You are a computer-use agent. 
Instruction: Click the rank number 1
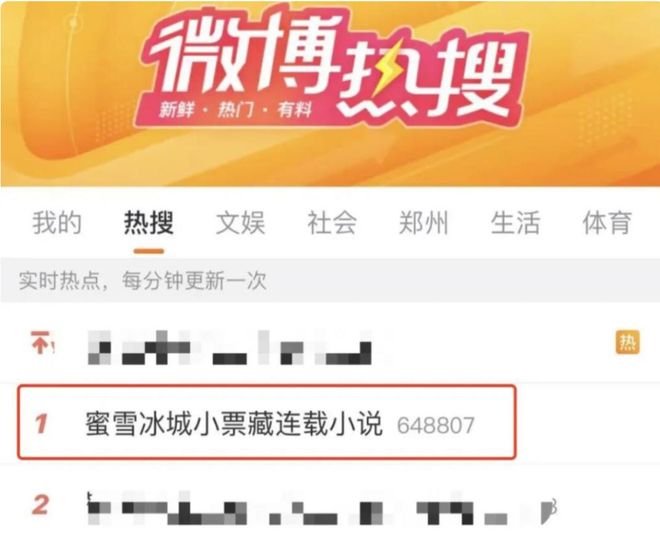(41, 423)
